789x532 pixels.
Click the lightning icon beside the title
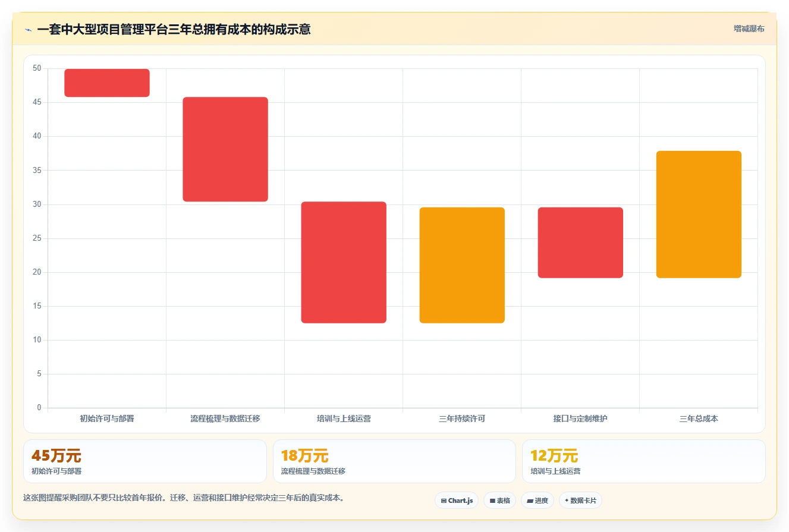click(28, 29)
